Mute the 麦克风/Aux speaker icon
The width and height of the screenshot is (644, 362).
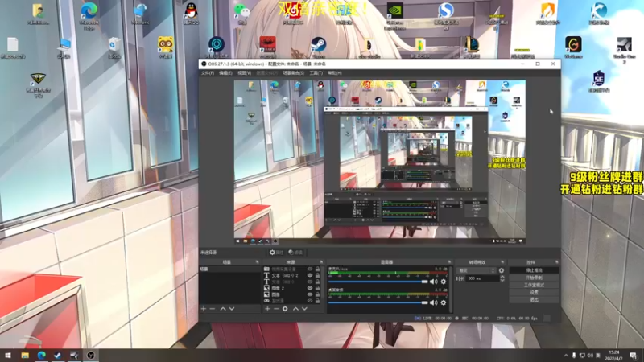click(x=434, y=282)
